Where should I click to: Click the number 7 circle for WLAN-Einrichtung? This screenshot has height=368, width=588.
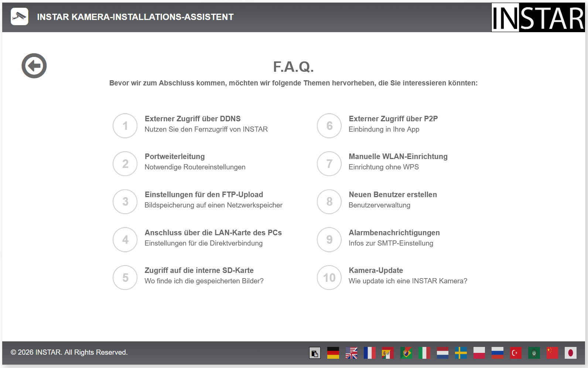pos(329,164)
